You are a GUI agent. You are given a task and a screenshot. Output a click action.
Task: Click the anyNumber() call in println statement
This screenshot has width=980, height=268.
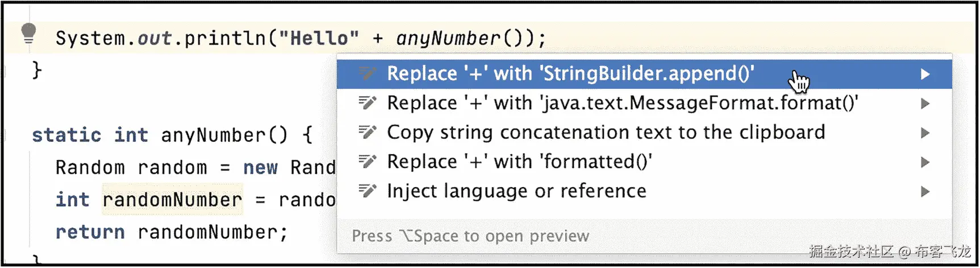pos(448,39)
